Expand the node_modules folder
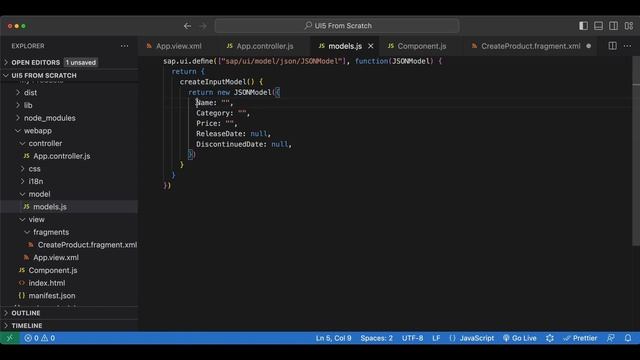This screenshot has width=640, height=360. (49, 118)
